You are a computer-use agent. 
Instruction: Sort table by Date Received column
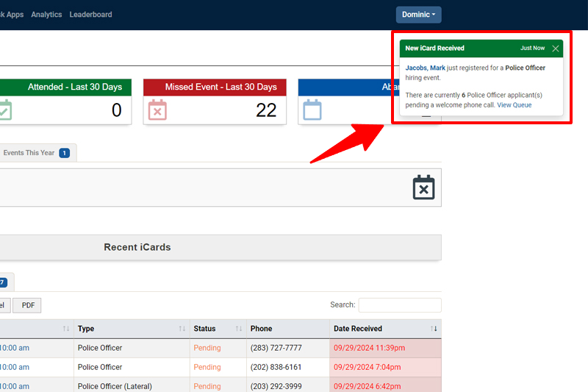click(x=357, y=329)
